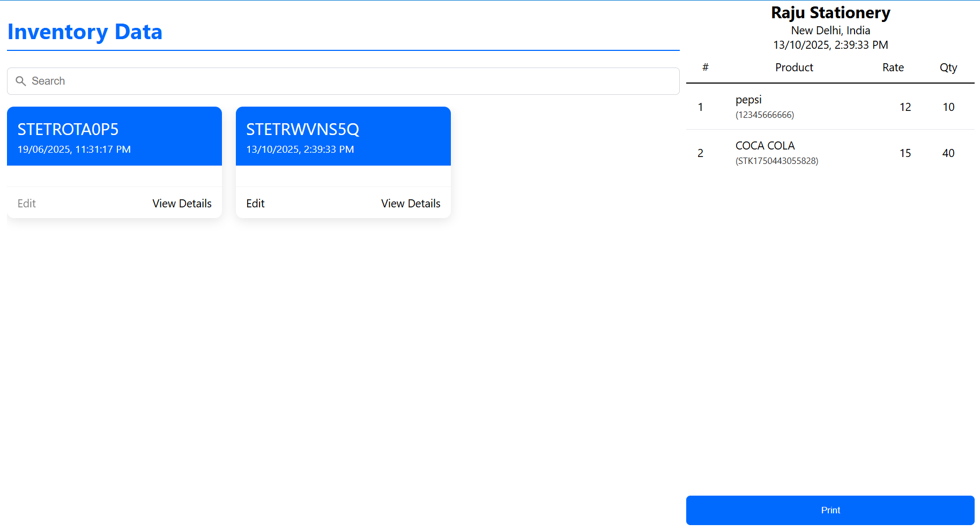The width and height of the screenshot is (980, 531).
Task: Click View Details on the STETRWVNS5Q card
Action: tap(411, 204)
